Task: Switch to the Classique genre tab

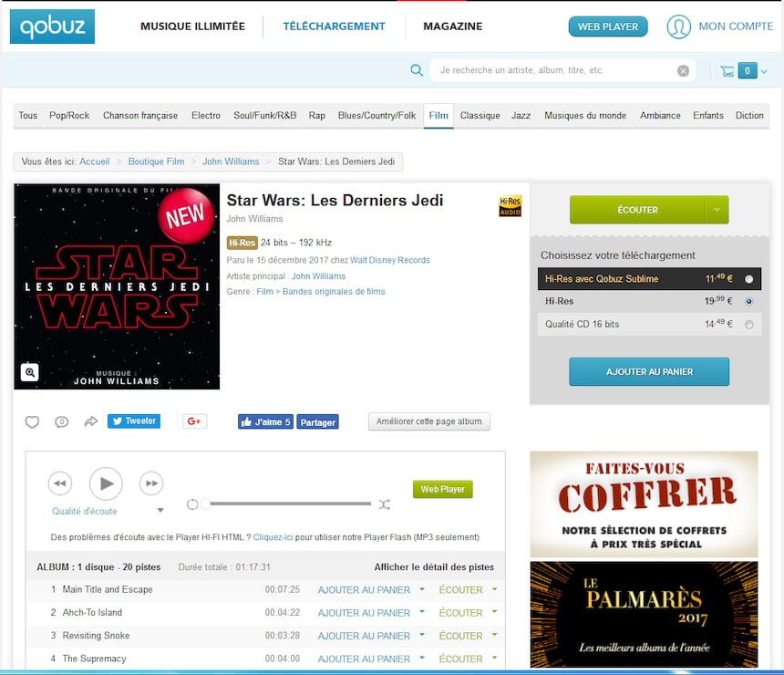Action: pos(480,116)
